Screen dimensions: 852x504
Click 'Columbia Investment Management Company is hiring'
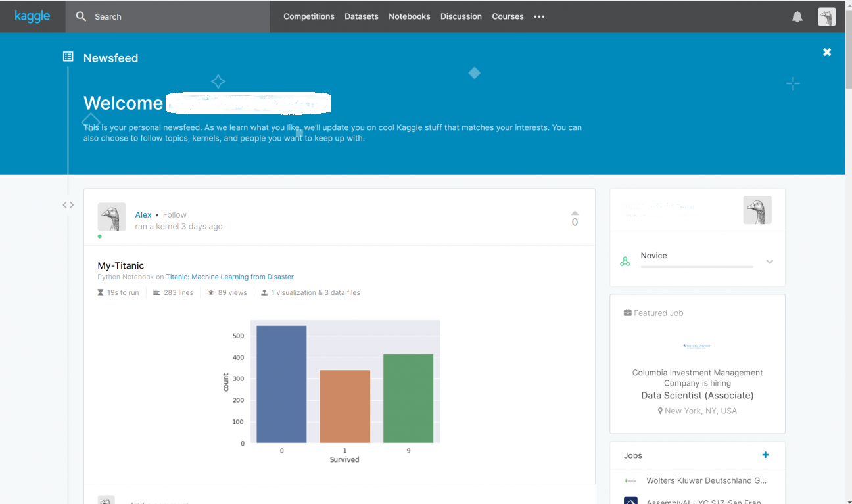pos(698,378)
